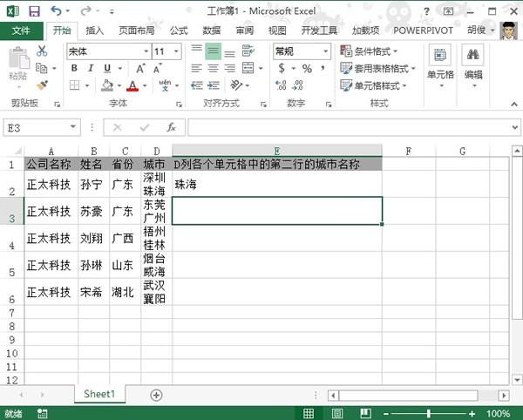The image size is (523, 420).
Task: Add a new sheet plus button
Action: pos(156,396)
